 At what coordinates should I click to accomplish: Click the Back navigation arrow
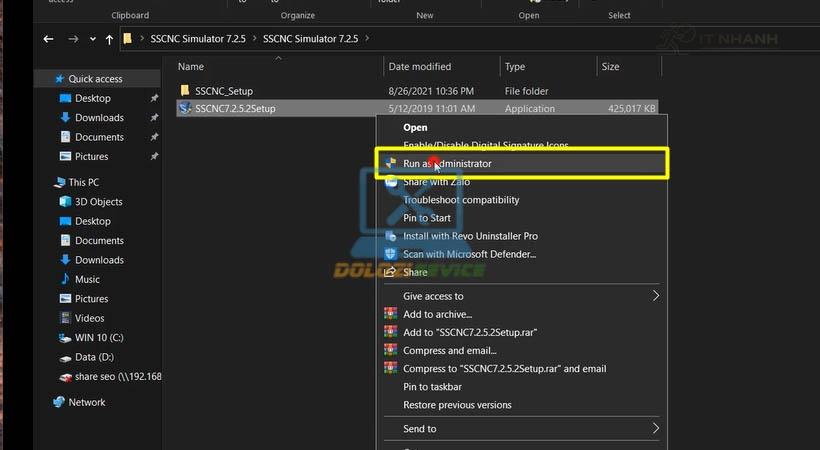pos(48,39)
